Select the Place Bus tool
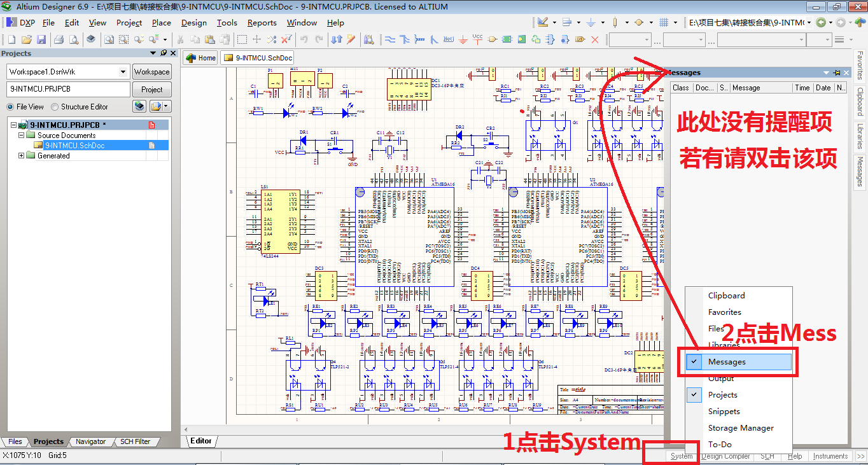 pyautogui.click(x=403, y=39)
